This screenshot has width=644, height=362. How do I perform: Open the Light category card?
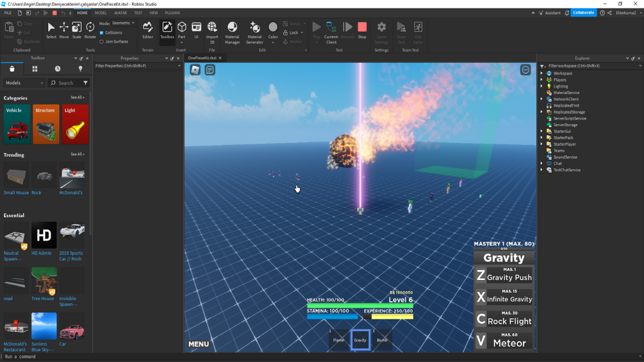tap(75, 124)
